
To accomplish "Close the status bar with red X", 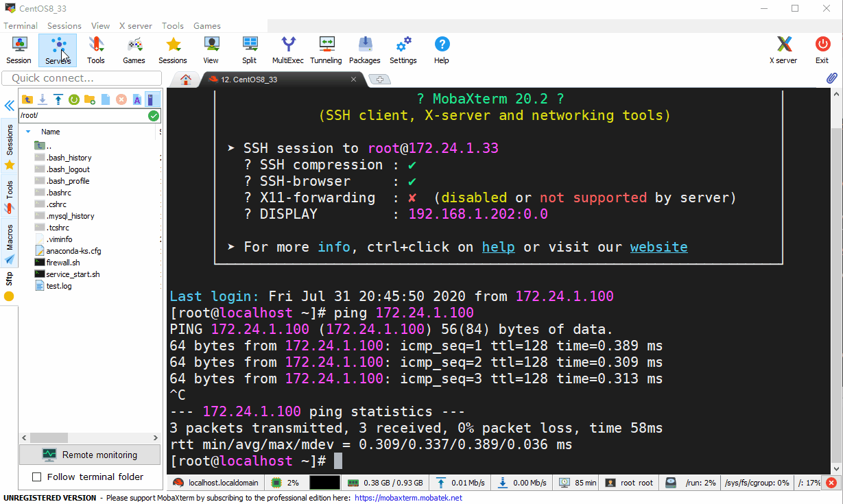I will [831, 483].
